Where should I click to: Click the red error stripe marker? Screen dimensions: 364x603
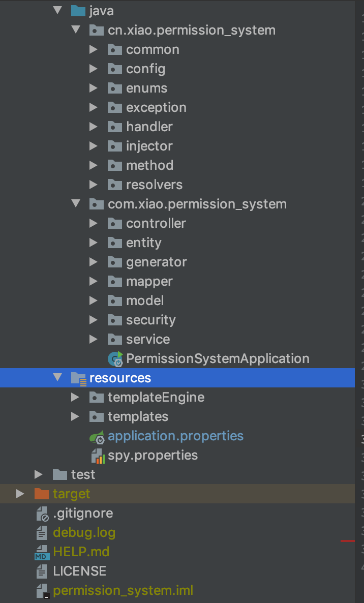[x=348, y=540]
